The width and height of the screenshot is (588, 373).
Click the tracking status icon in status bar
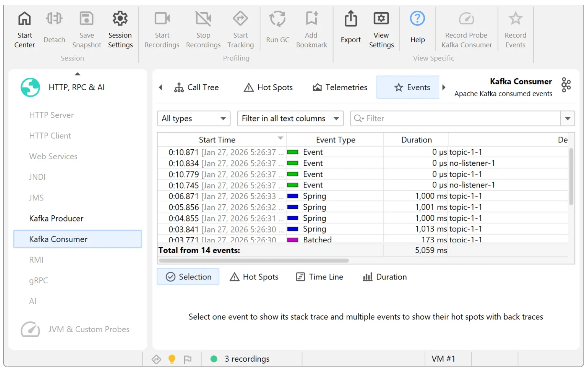coord(156,359)
